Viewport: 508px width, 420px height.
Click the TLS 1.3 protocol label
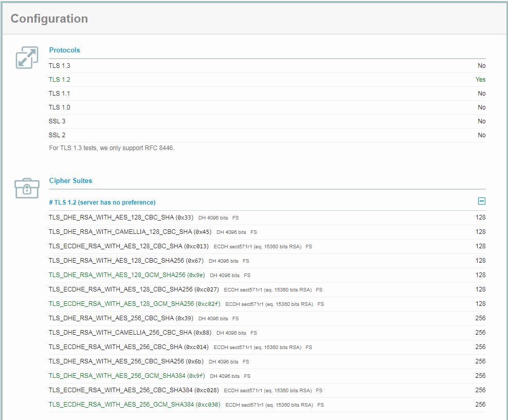coord(60,66)
